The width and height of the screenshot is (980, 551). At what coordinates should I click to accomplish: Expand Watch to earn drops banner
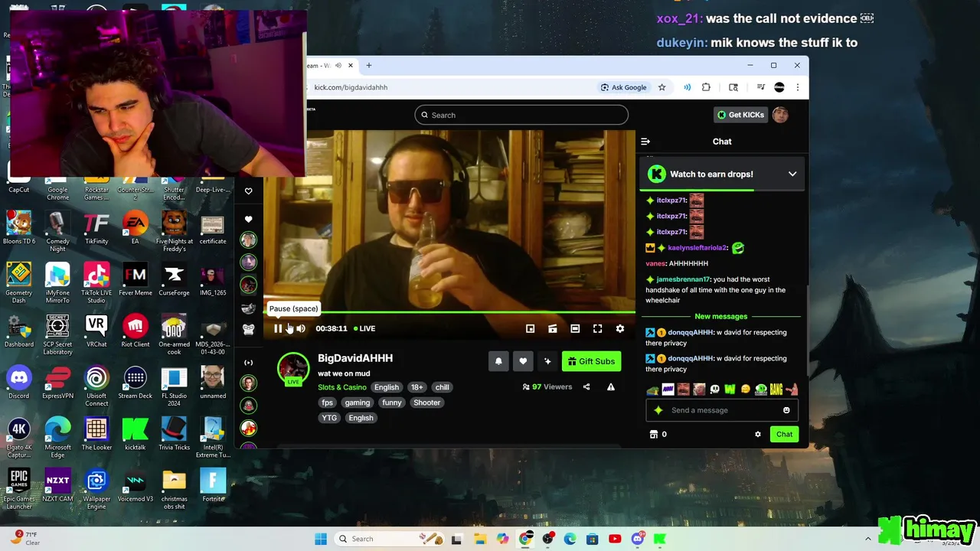792,174
